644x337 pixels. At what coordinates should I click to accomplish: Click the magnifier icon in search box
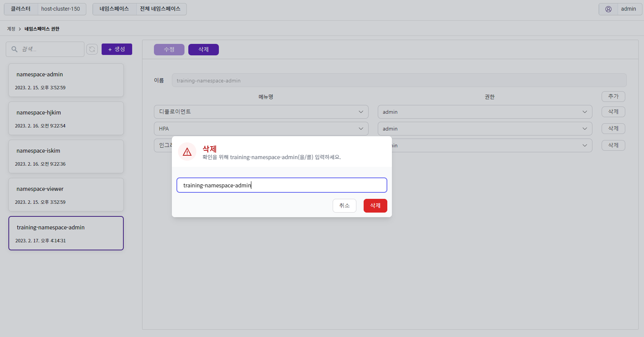(15, 49)
